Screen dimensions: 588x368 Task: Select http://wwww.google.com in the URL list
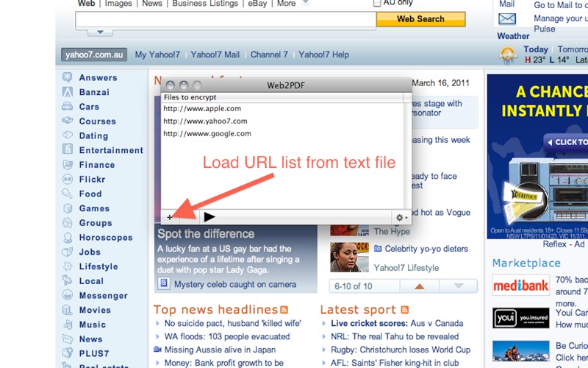pos(207,133)
